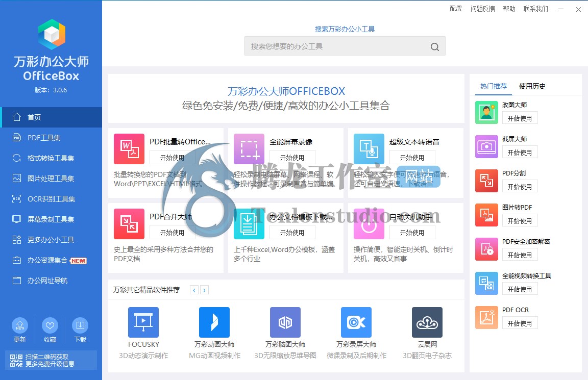
Task: Click the 扫描二维码获取 banner text
Action: pos(47,357)
